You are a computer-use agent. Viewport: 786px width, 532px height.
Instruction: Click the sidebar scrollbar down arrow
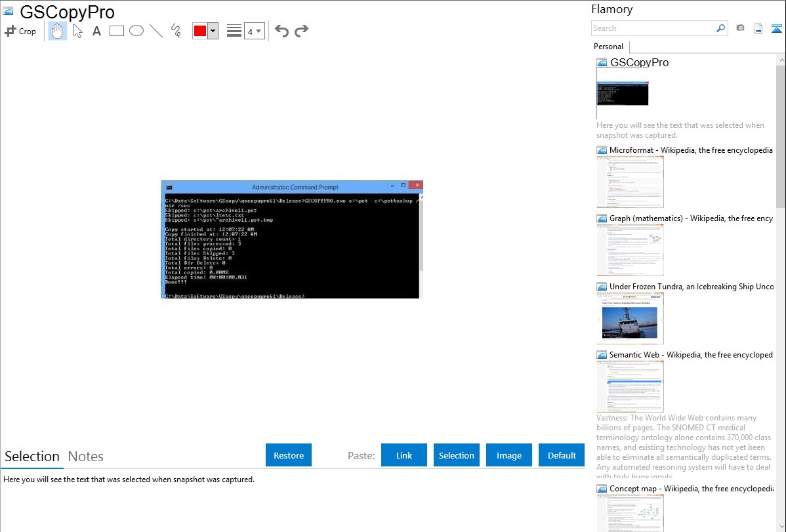pos(781,527)
